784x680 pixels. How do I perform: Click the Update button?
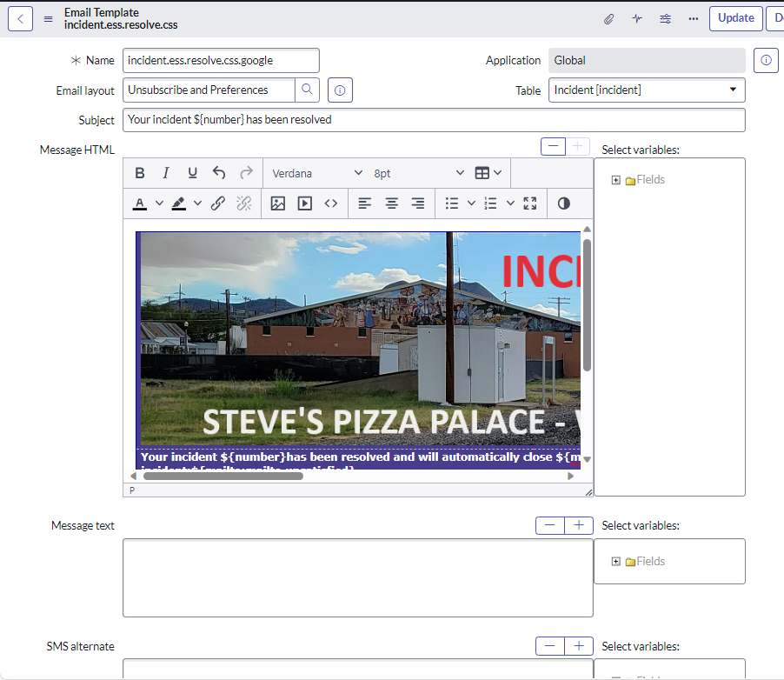pos(735,18)
